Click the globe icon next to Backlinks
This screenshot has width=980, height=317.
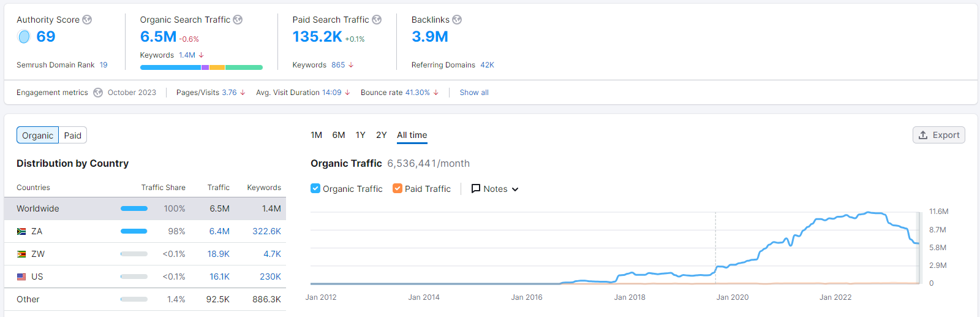pyautogui.click(x=457, y=20)
